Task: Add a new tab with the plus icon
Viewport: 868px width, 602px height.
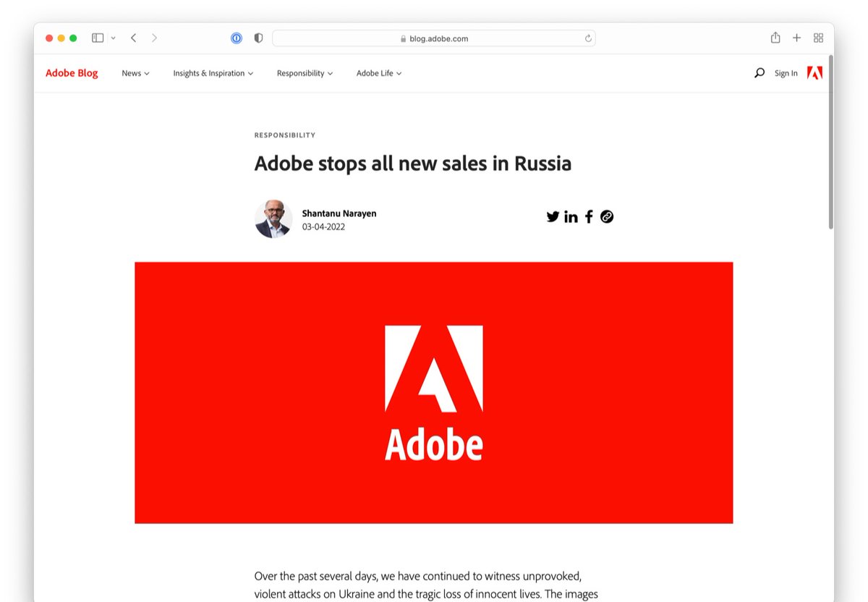Action: [x=796, y=38]
